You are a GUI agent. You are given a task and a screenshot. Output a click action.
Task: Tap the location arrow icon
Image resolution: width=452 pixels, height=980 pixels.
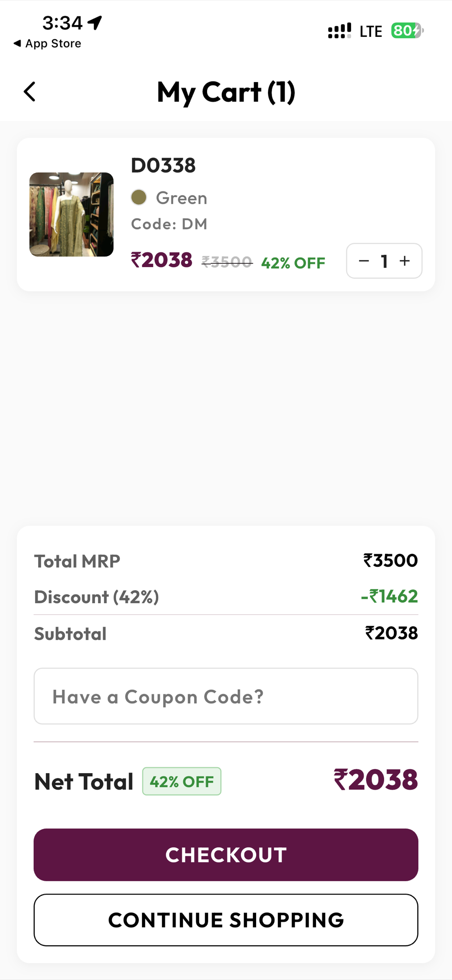point(95,22)
